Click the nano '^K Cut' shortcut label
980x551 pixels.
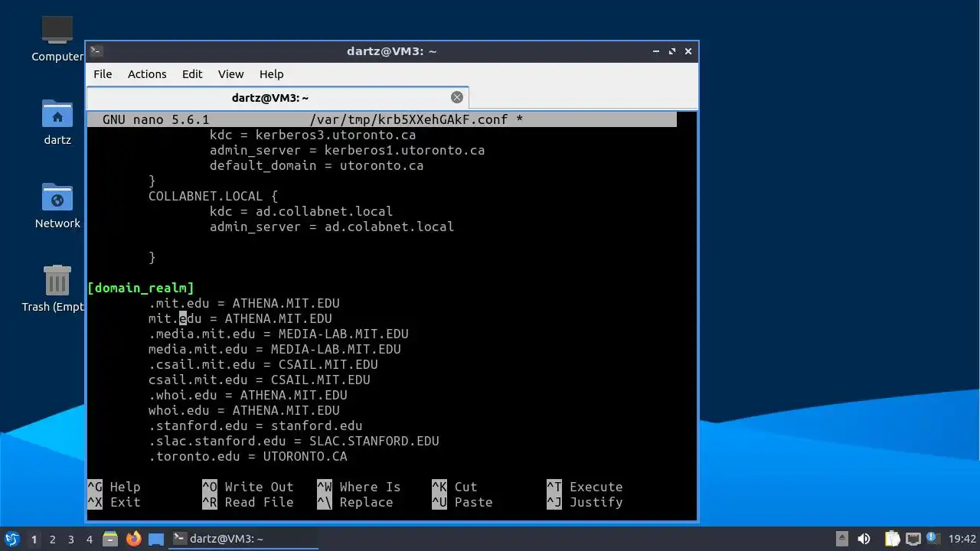(455, 487)
